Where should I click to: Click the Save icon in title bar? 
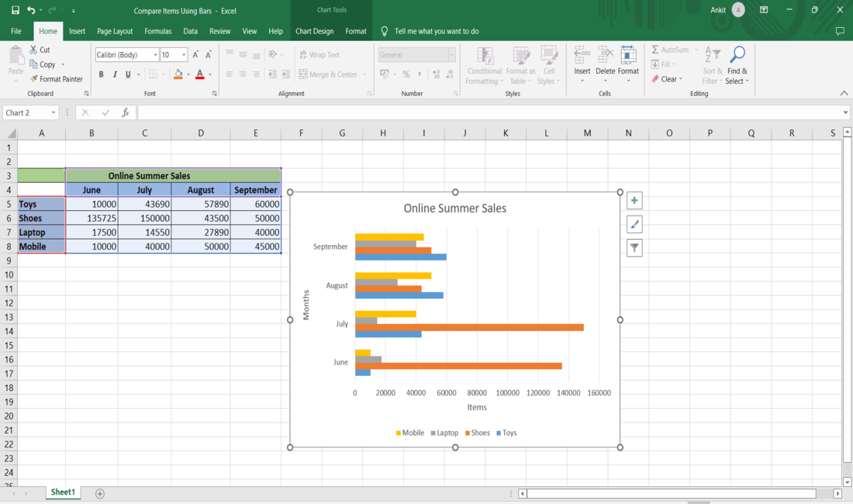(15, 10)
